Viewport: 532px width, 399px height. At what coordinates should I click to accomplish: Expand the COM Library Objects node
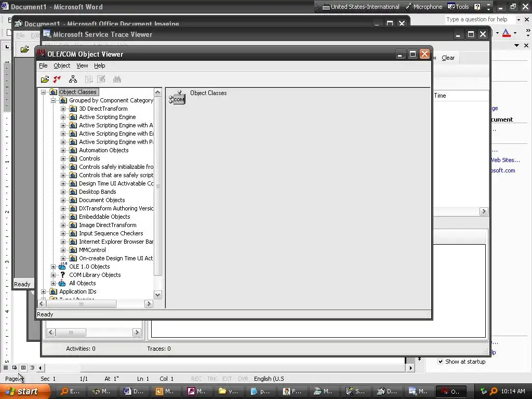click(54, 275)
